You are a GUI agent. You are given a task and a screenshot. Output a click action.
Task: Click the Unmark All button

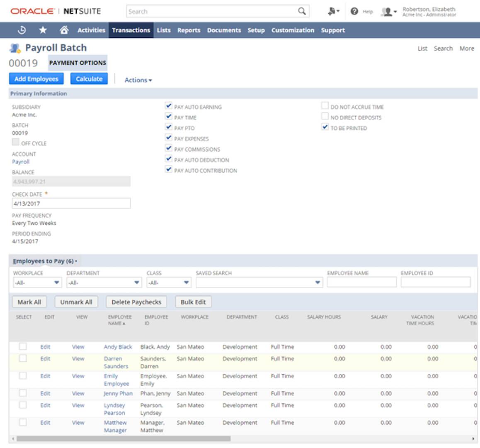point(76,302)
